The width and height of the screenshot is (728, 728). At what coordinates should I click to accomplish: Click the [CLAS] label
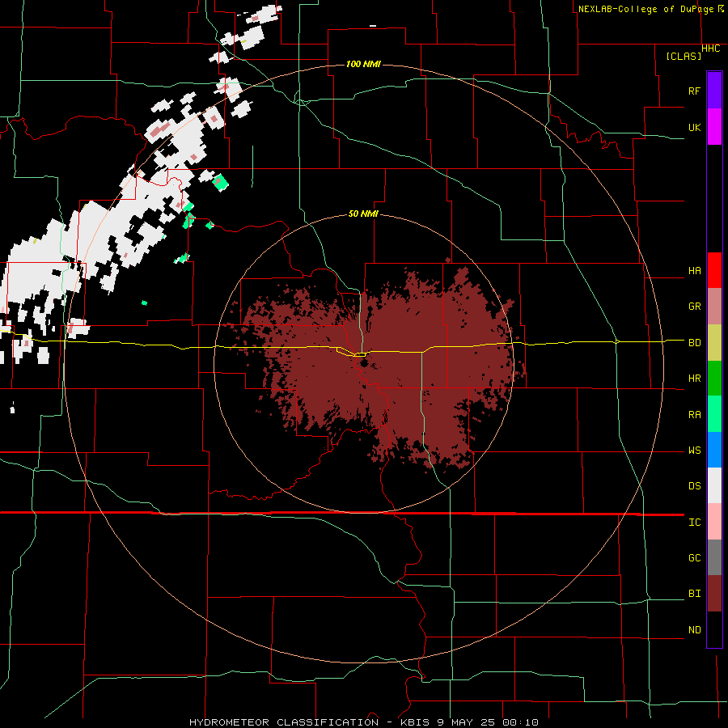click(x=684, y=56)
